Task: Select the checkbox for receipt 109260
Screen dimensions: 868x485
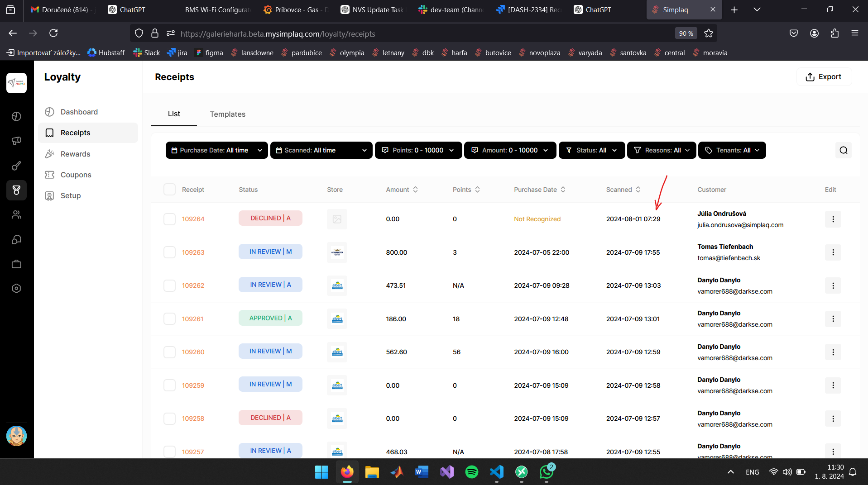Action: coord(169,352)
